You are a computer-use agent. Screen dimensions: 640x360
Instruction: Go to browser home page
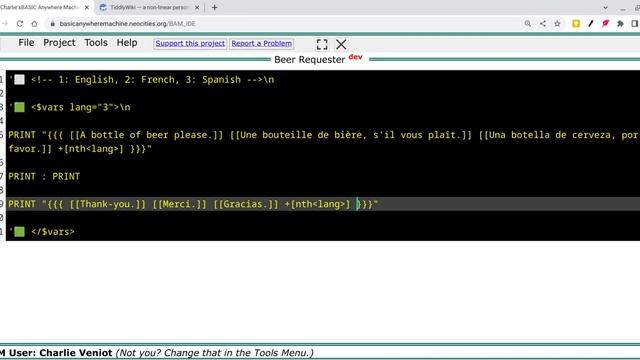[x=34, y=24]
